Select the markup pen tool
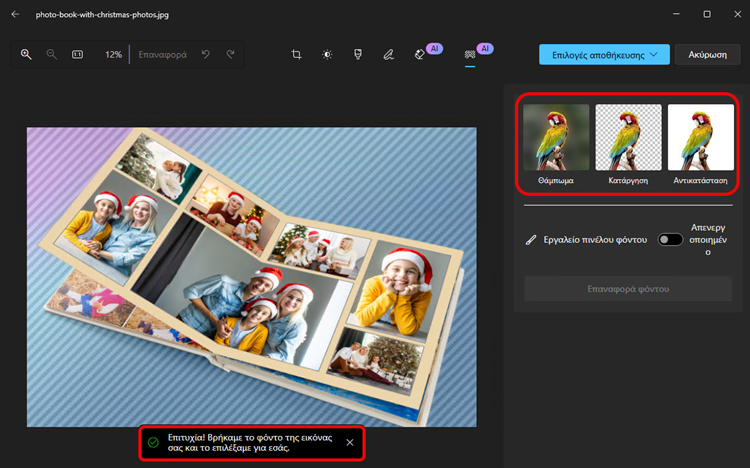 point(388,54)
